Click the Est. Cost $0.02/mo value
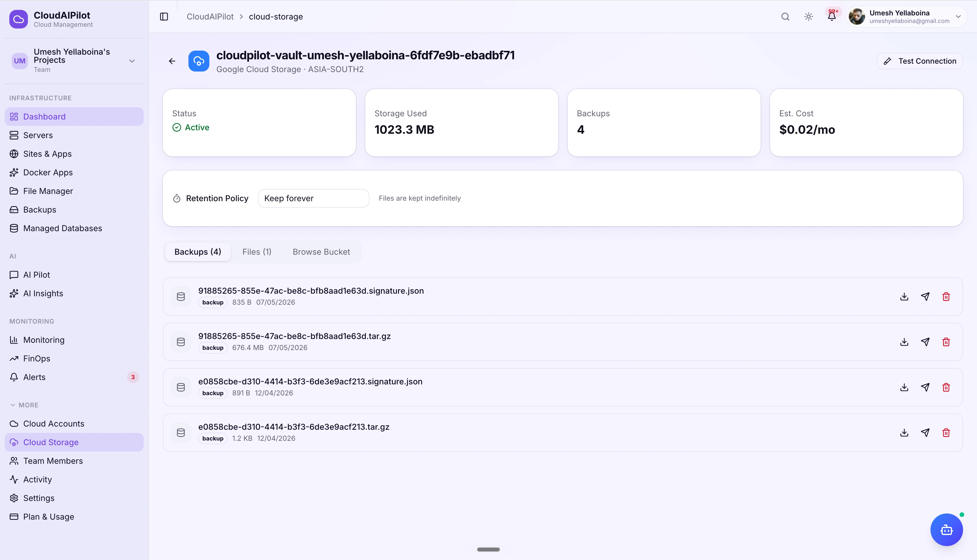 pyautogui.click(x=807, y=130)
